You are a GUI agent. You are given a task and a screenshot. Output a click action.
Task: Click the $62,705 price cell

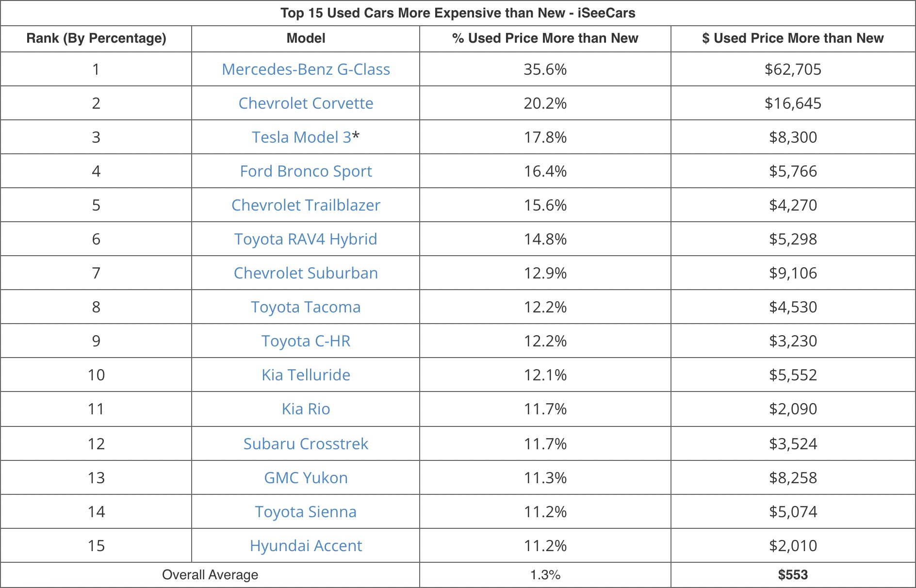pos(793,69)
